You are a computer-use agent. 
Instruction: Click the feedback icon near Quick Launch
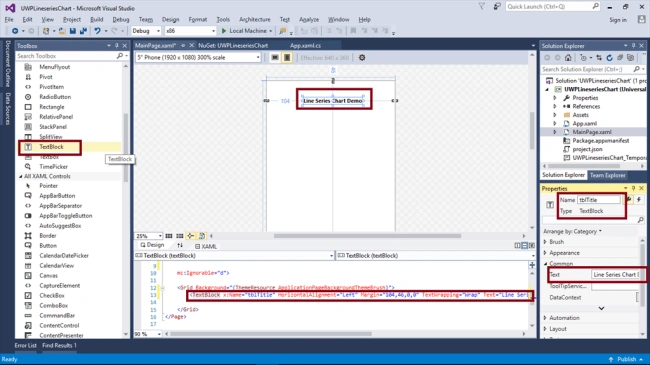point(497,7)
